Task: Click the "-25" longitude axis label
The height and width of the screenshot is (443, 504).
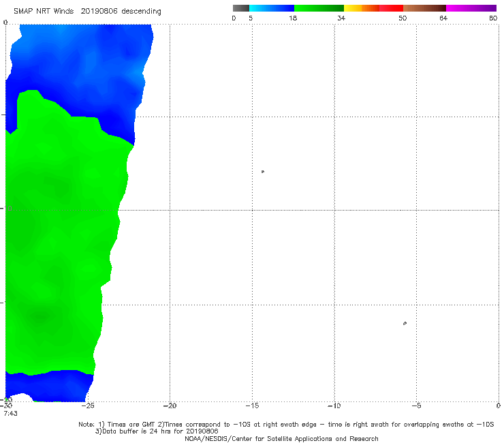Action: point(87,406)
